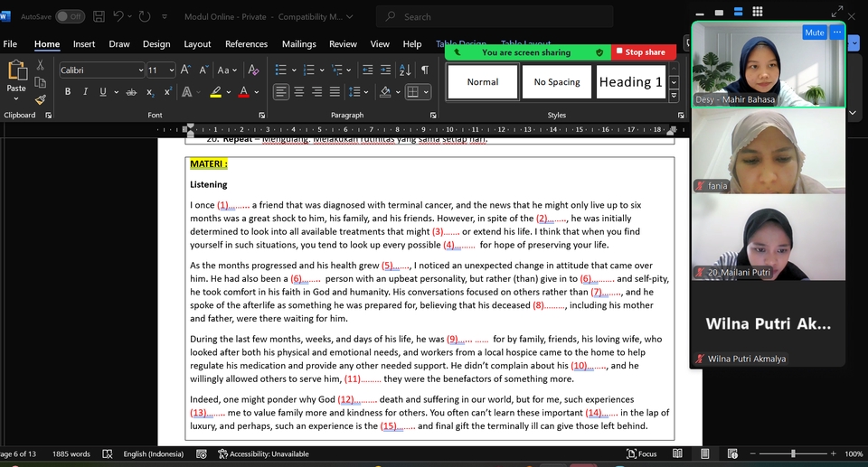Toggle underline formatting

(103, 92)
